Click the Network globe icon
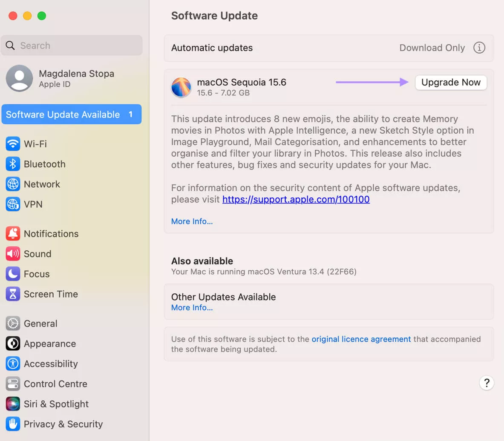 (13, 184)
